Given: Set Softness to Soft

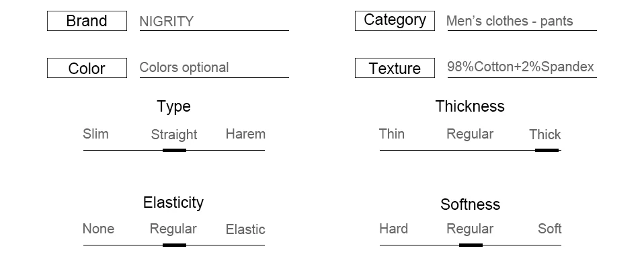Looking at the screenshot, I should click(549, 229).
